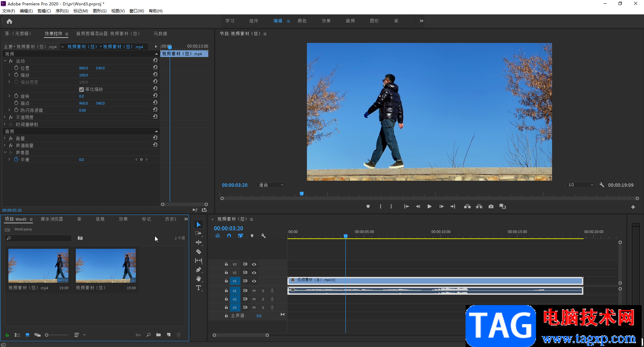Open timeline display settings wrench
This screenshot has width=644, height=347.
click(x=263, y=236)
